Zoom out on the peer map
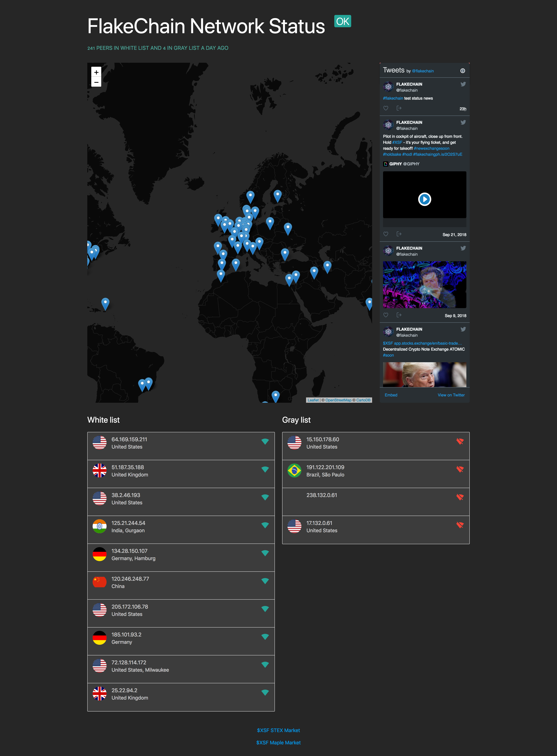Image resolution: width=557 pixels, height=756 pixels. pyautogui.click(x=96, y=82)
